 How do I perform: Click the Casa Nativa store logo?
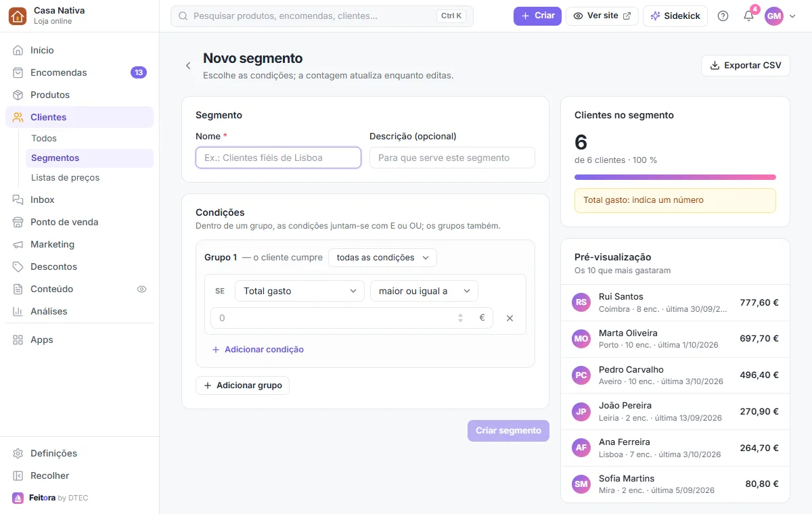pos(18,16)
